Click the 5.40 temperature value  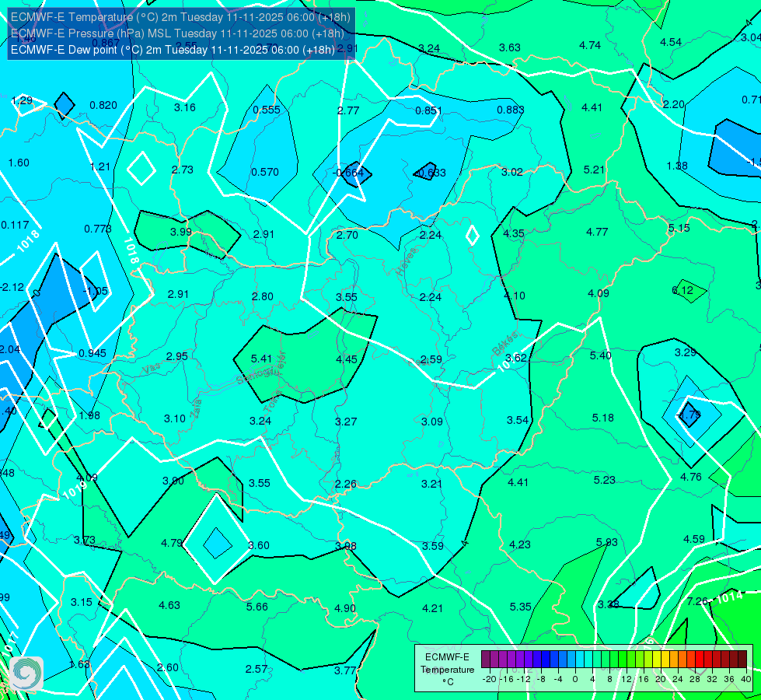(600, 355)
